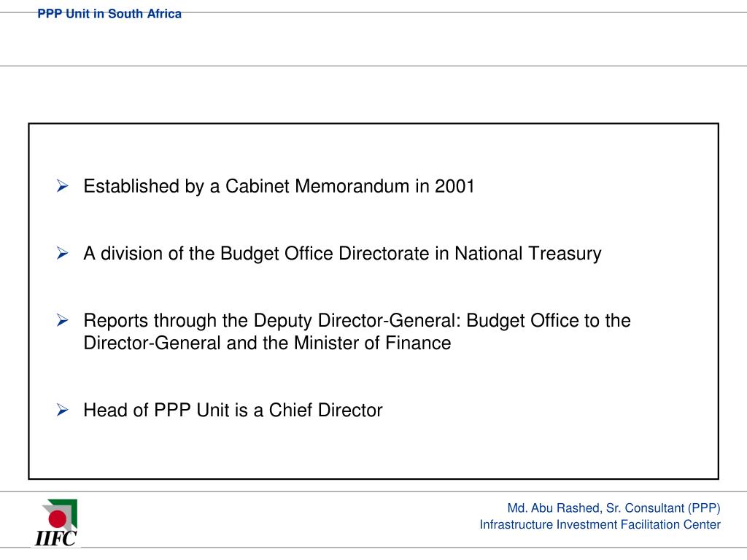Click the words 'Cabinet Memorandum'

317,186
